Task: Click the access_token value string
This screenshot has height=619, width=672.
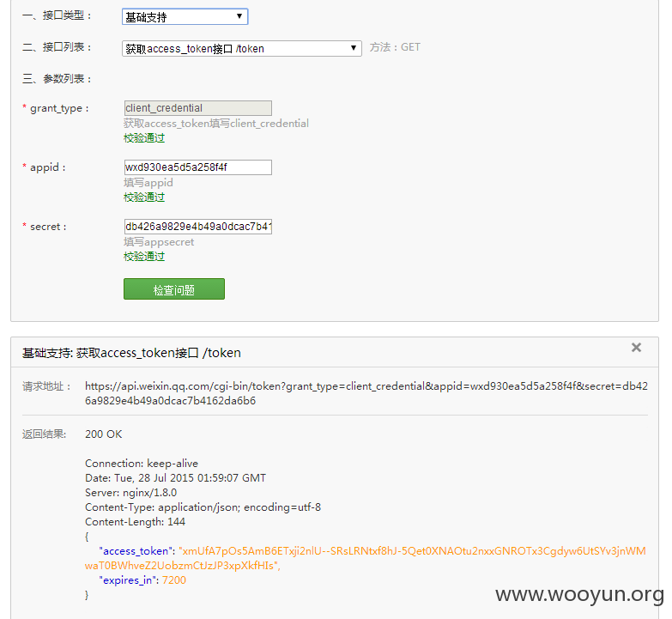Action: (365, 558)
